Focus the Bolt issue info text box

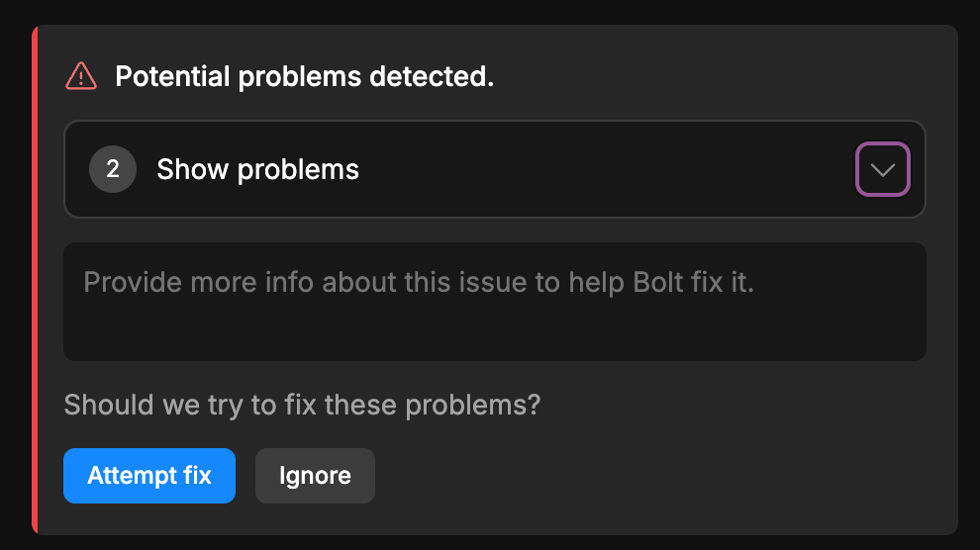tap(495, 302)
